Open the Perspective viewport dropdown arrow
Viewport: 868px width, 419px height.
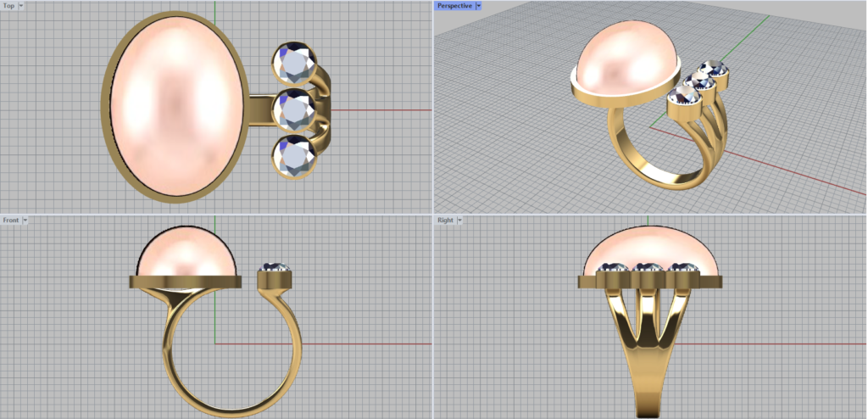tap(479, 5)
